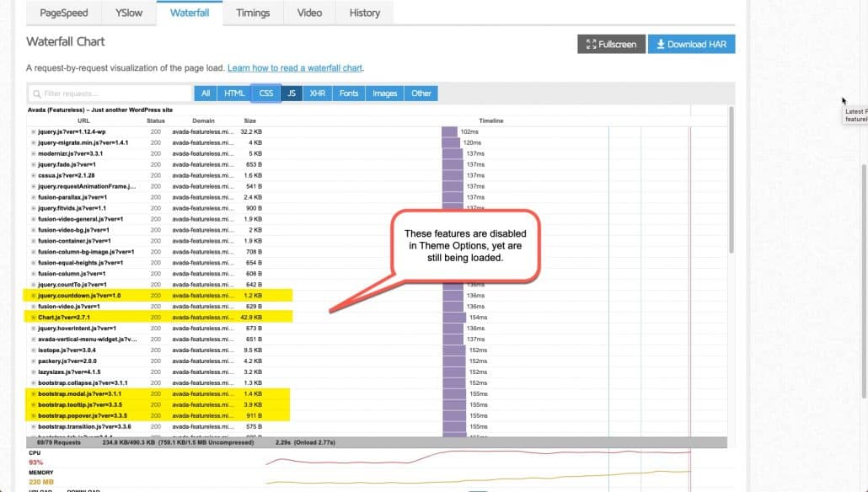Screen dimensions: 868x492
Task: Switch to the PageSpeed tab
Action: tap(63, 13)
